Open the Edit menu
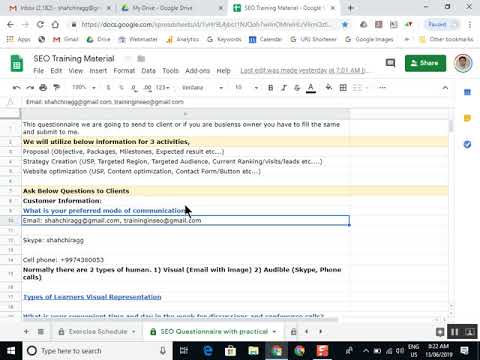Image resolution: width=480 pixels, height=360 pixels. (56, 71)
